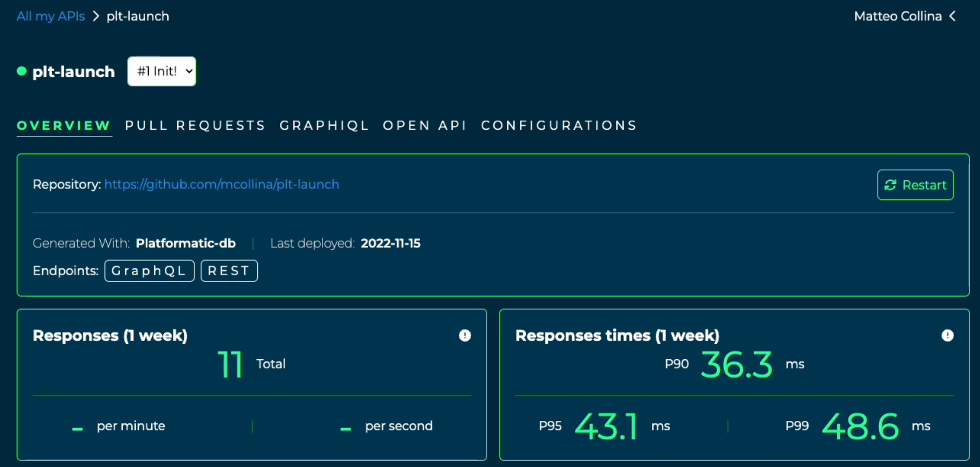Click the GraphQL endpoint badge
Image resolution: width=980 pixels, height=467 pixels.
coord(149,271)
